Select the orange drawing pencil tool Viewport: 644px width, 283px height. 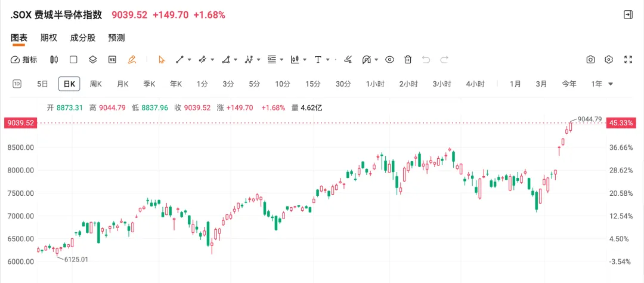click(x=132, y=60)
